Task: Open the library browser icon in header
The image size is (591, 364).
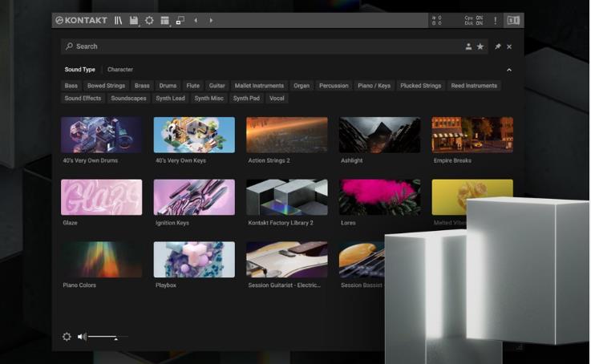Action: (x=119, y=20)
